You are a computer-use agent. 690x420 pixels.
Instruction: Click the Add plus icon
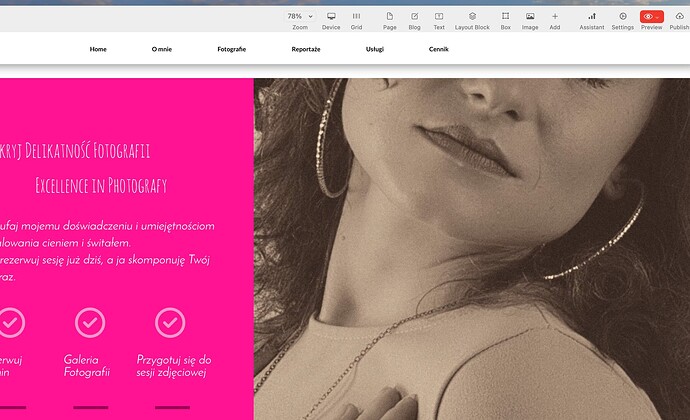[x=555, y=17]
